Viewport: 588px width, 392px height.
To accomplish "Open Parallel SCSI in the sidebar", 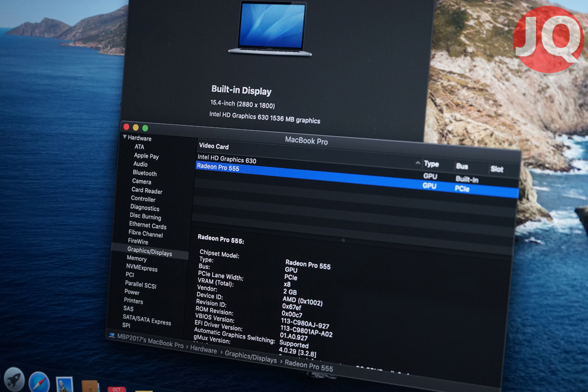I will [141, 285].
